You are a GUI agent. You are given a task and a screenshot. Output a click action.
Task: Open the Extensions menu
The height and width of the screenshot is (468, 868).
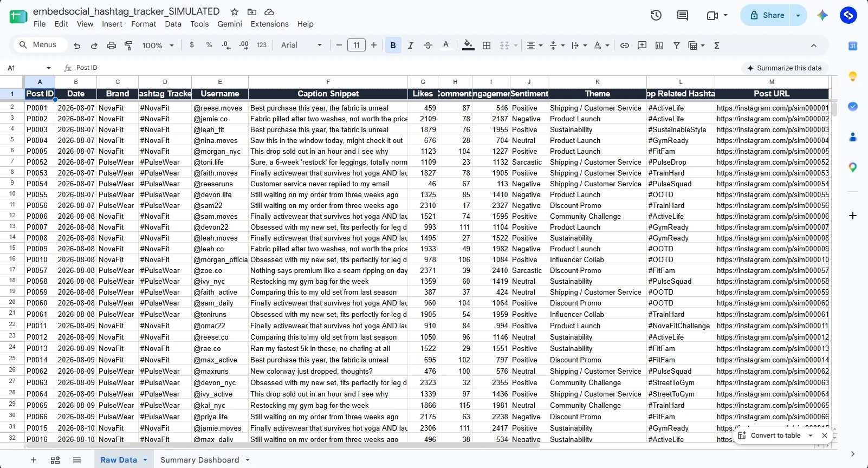click(x=269, y=24)
